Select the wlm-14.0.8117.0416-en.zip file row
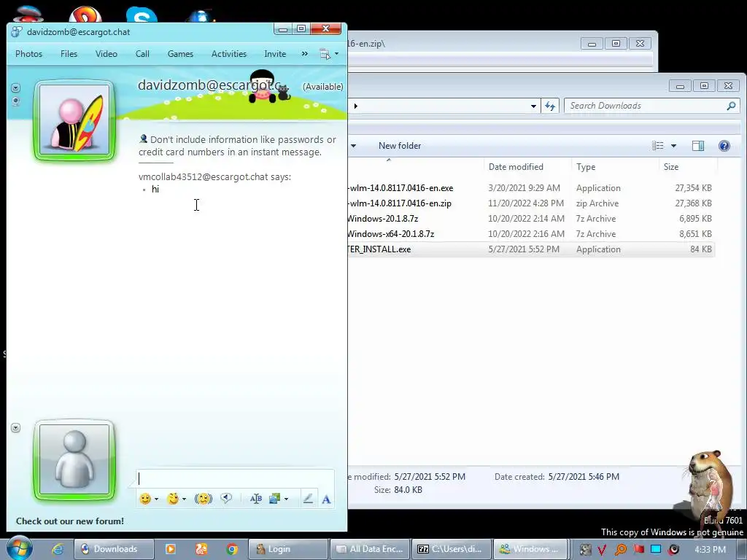 point(531,203)
